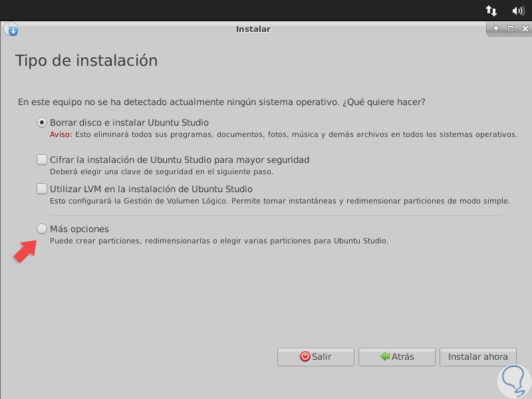The width and height of the screenshot is (532, 399).
Task: Shade the window with the up arrow
Action: pos(496,29)
